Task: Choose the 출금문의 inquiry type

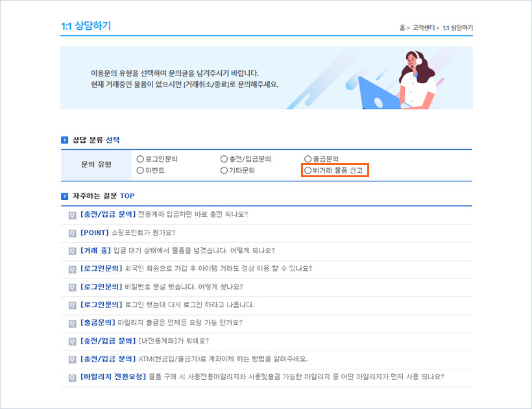Action: [308, 158]
